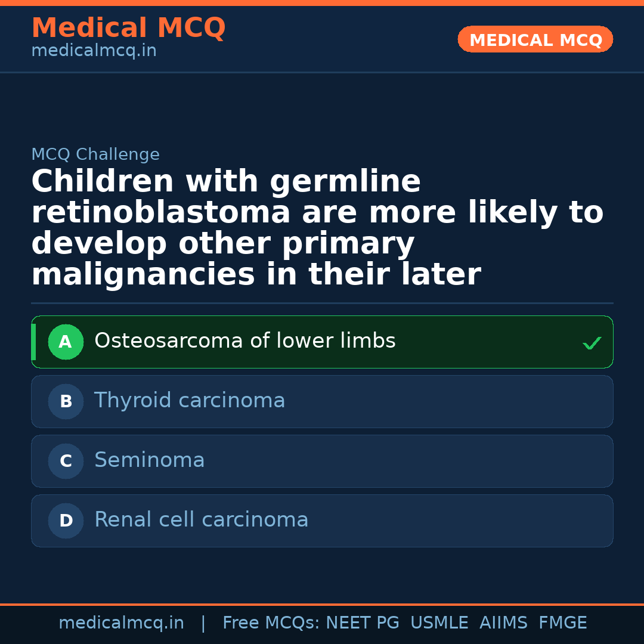
Task: Click the green checkmark on option A
Action: [592, 343]
